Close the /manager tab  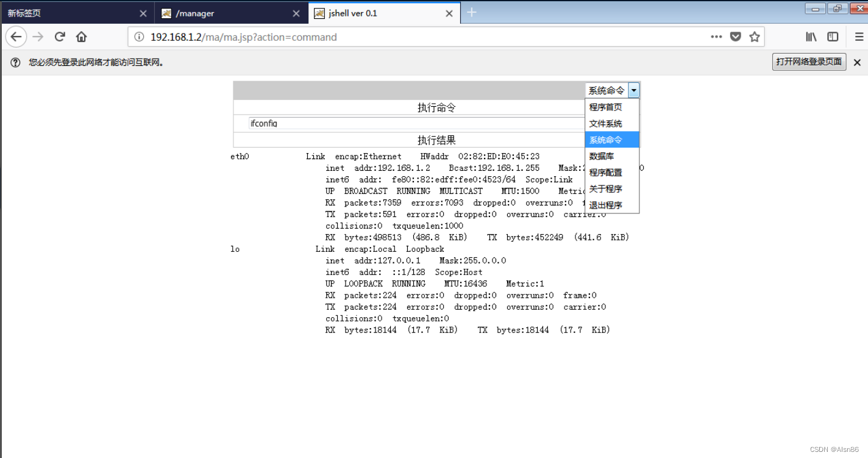(x=296, y=13)
